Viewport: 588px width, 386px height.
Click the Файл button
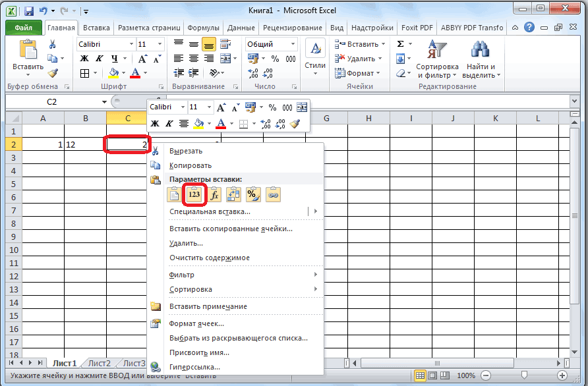pos(24,28)
